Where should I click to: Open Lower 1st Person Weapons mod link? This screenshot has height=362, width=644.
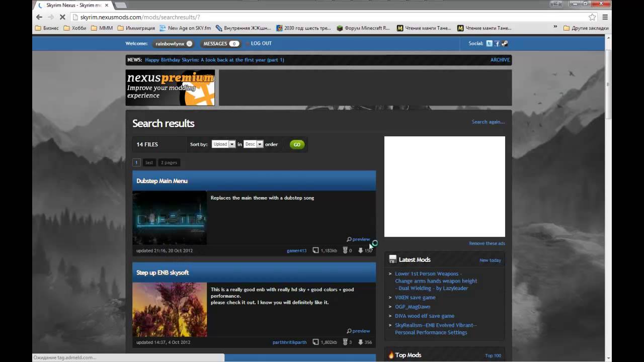436,281
